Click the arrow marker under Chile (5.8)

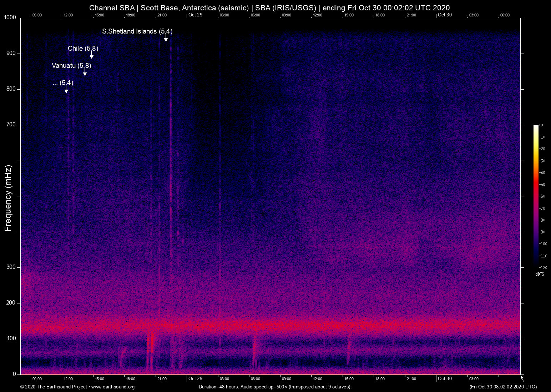coord(92,56)
